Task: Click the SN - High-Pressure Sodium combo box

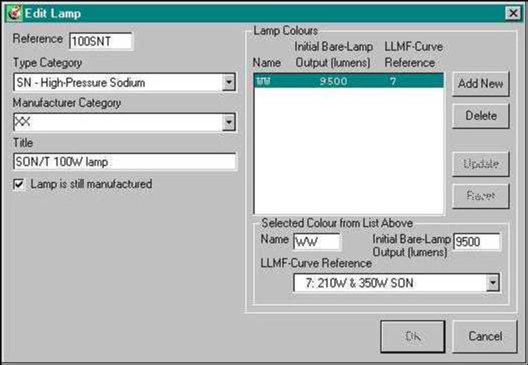Action: point(118,82)
